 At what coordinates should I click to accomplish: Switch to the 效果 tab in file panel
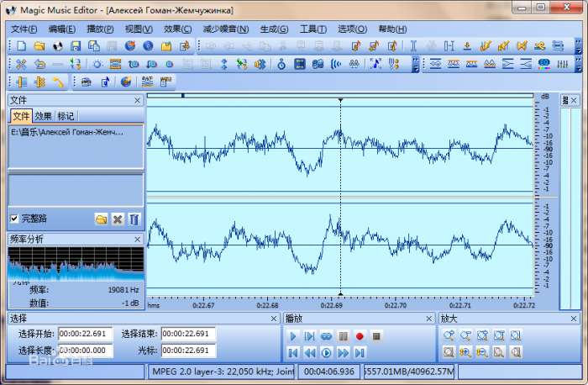pos(44,116)
